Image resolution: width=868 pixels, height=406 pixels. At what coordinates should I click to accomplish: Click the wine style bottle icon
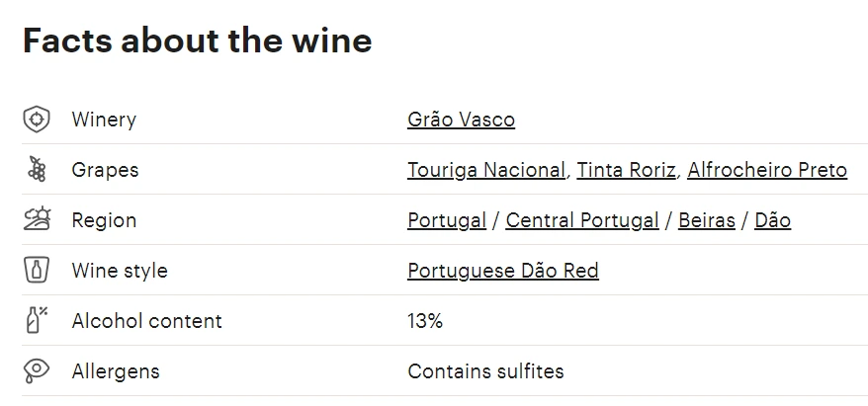click(x=36, y=271)
